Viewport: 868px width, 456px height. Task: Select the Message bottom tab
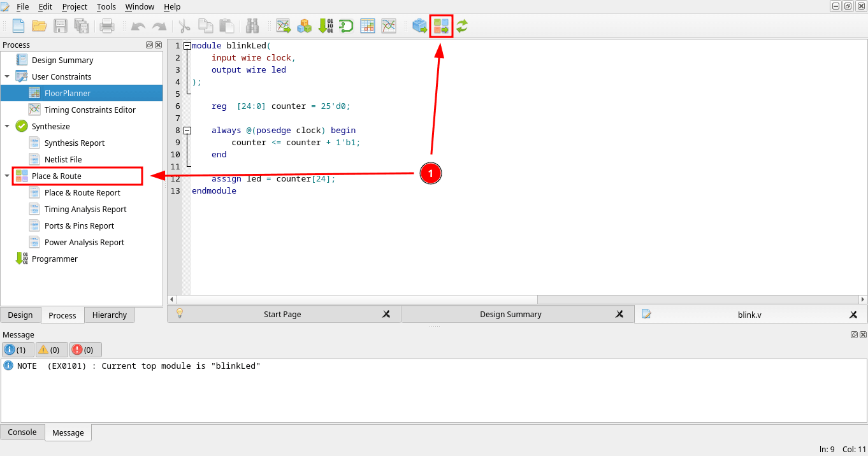68,433
